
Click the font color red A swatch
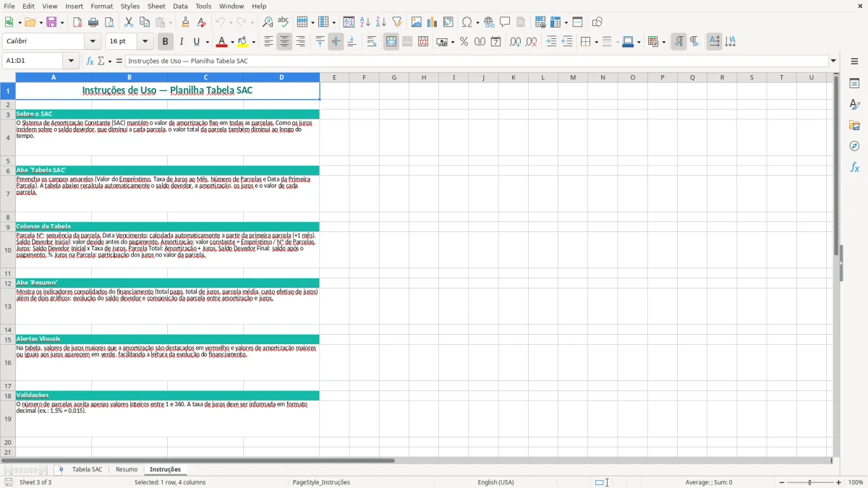click(221, 42)
